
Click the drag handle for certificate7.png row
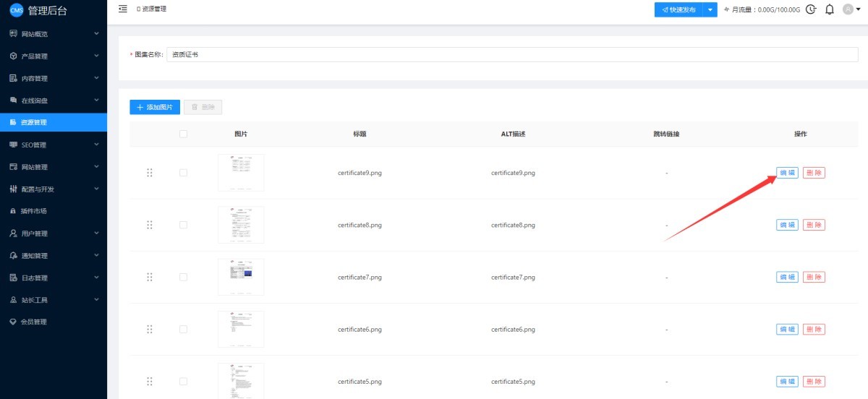click(x=150, y=277)
